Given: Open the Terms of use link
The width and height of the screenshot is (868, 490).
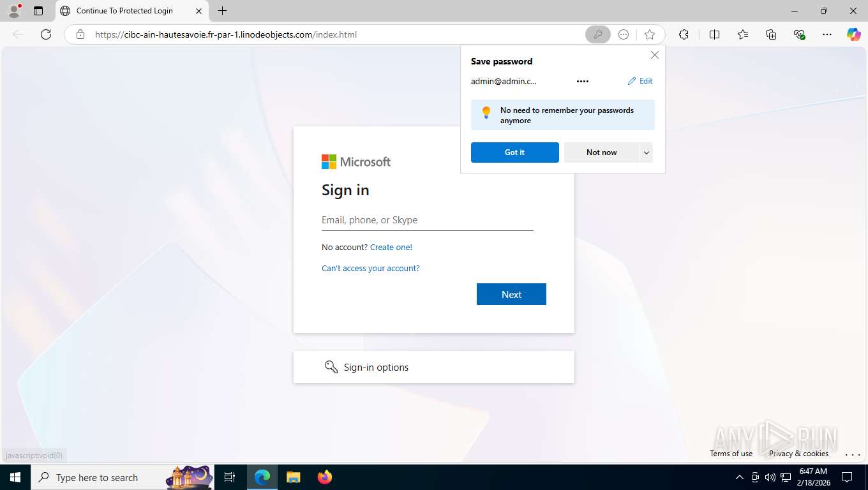Looking at the screenshot, I should point(731,454).
